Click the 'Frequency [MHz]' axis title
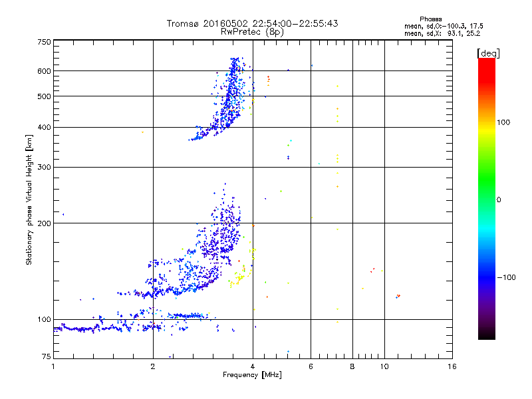 click(252, 375)
